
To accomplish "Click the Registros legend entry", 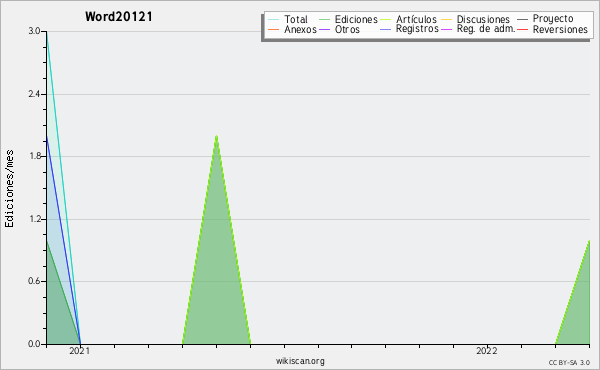I will [x=409, y=29].
